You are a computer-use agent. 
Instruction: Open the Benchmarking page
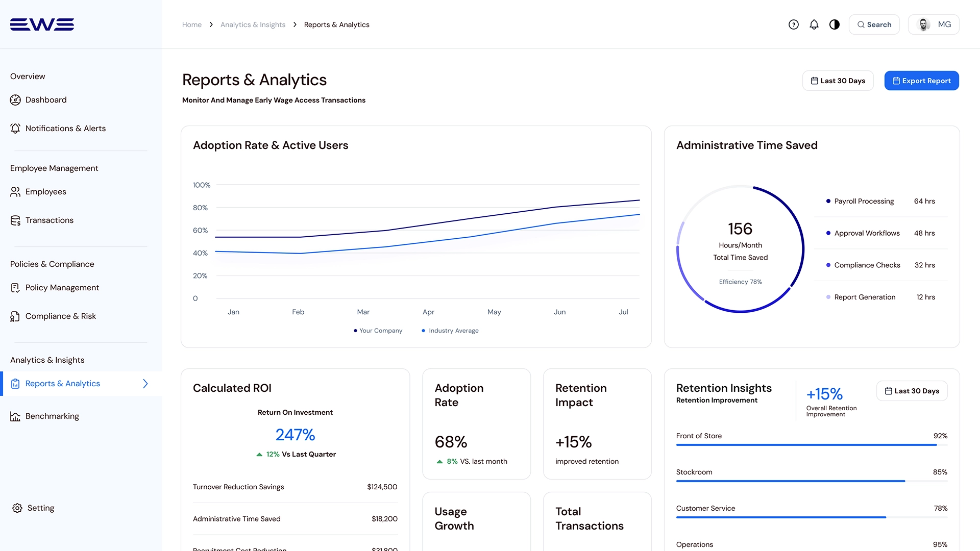[52, 416]
